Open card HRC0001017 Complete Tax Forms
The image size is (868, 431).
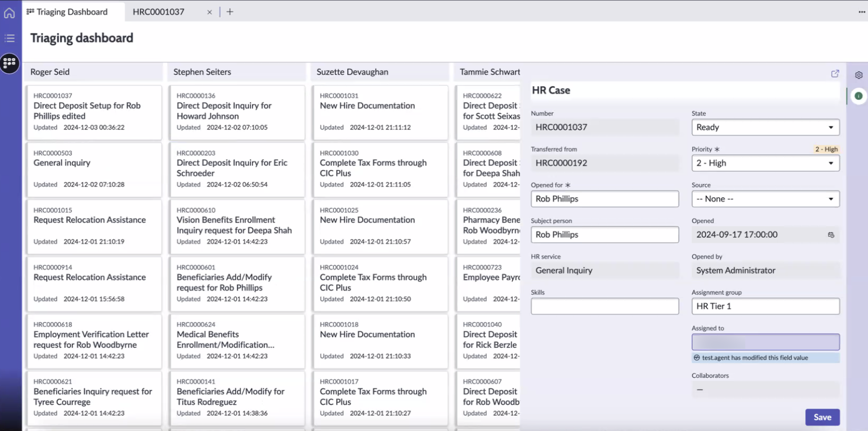coord(380,399)
